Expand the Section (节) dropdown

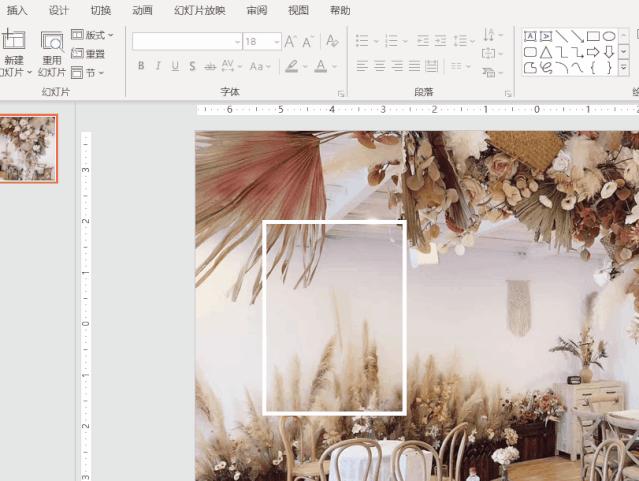[x=88, y=73]
